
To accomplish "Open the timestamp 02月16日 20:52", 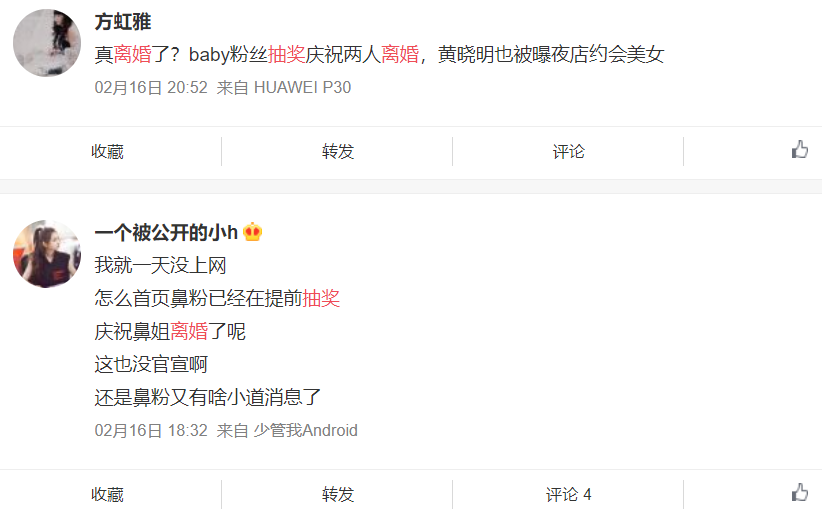I will [x=151, y=87].
